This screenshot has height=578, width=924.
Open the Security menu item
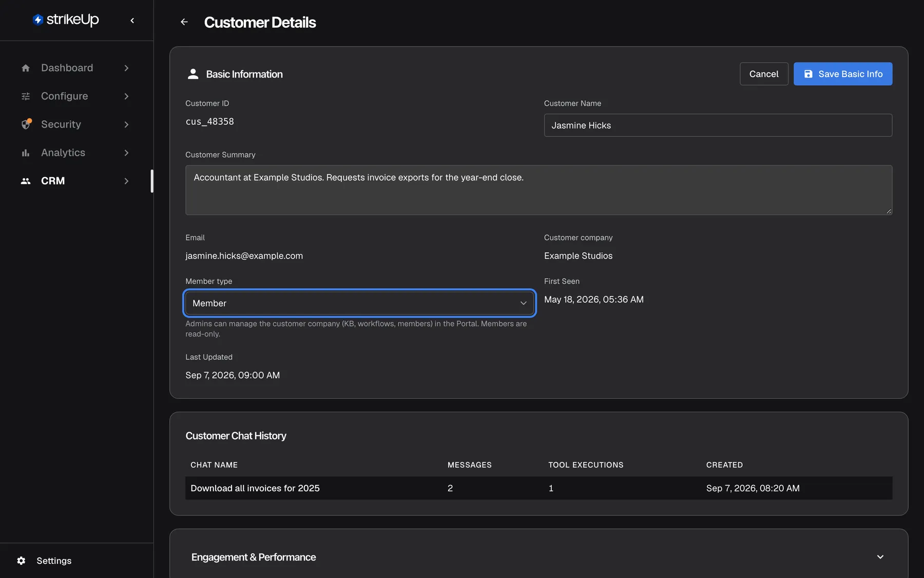click(75, 124)
